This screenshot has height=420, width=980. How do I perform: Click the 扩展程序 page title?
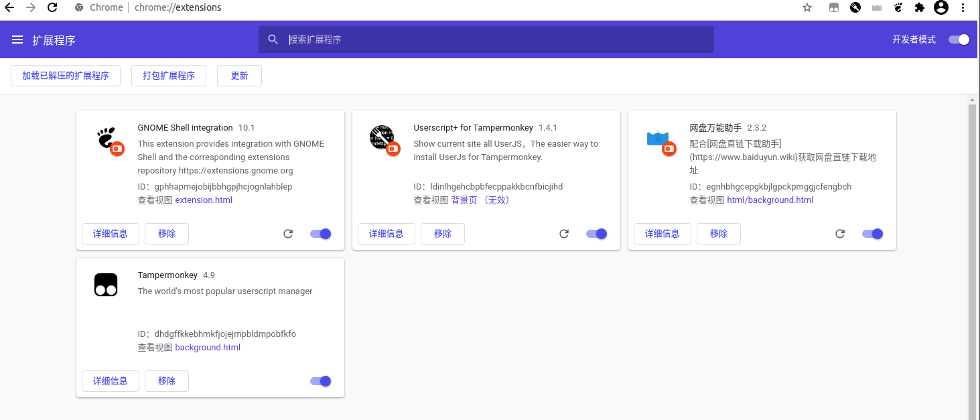pos(54,40)
